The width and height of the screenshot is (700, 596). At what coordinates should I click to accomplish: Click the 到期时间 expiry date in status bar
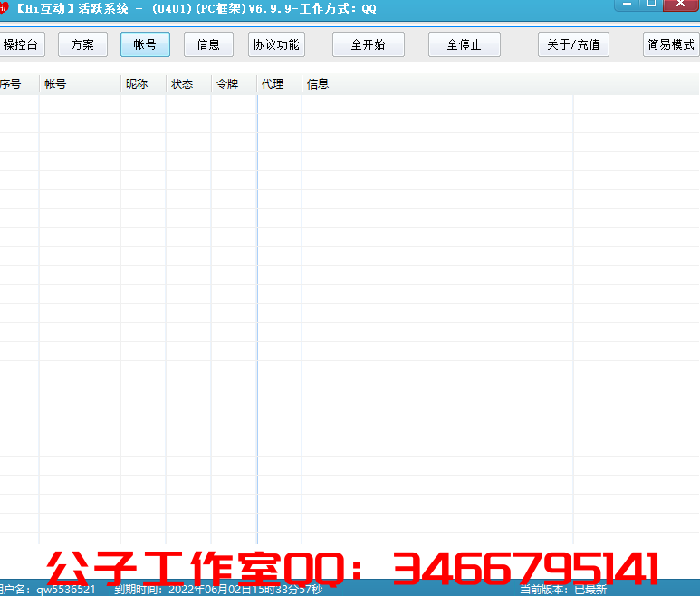tap(218, 590)
